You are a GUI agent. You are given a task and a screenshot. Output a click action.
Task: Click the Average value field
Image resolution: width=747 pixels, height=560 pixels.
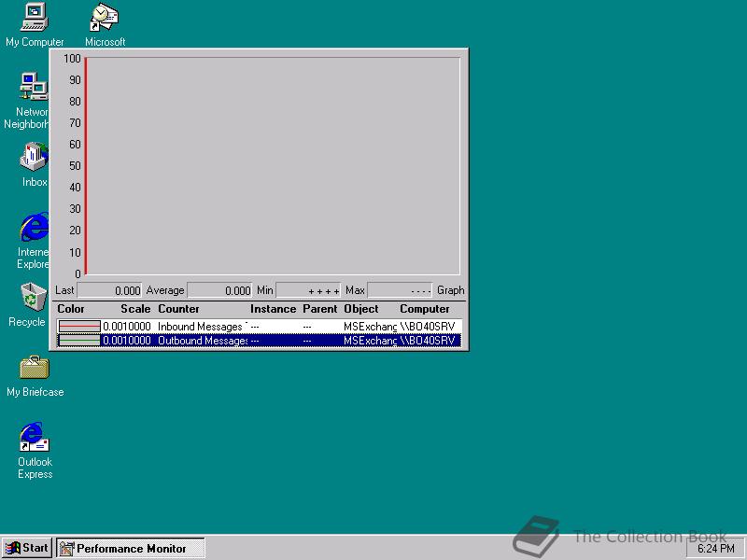[219, 290]
